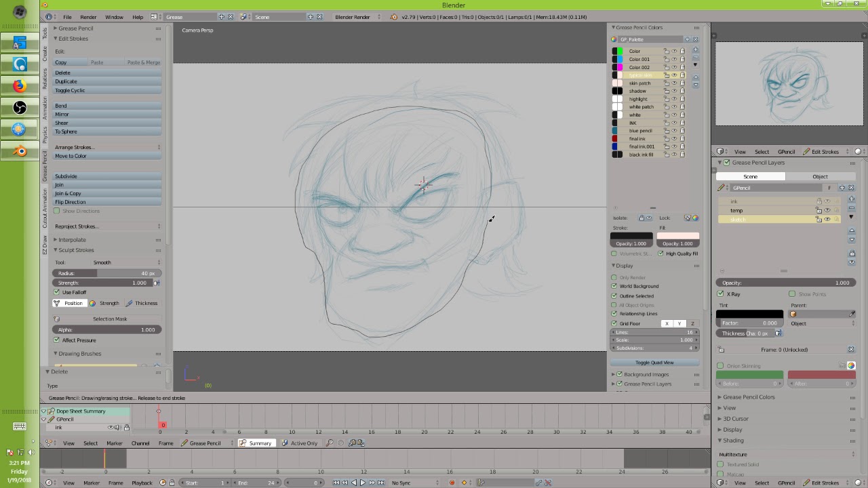Viewport: 868px width, 488px height.
Task: Add a new palette next to GP_Palette
Action: click(x=687, y=39)
